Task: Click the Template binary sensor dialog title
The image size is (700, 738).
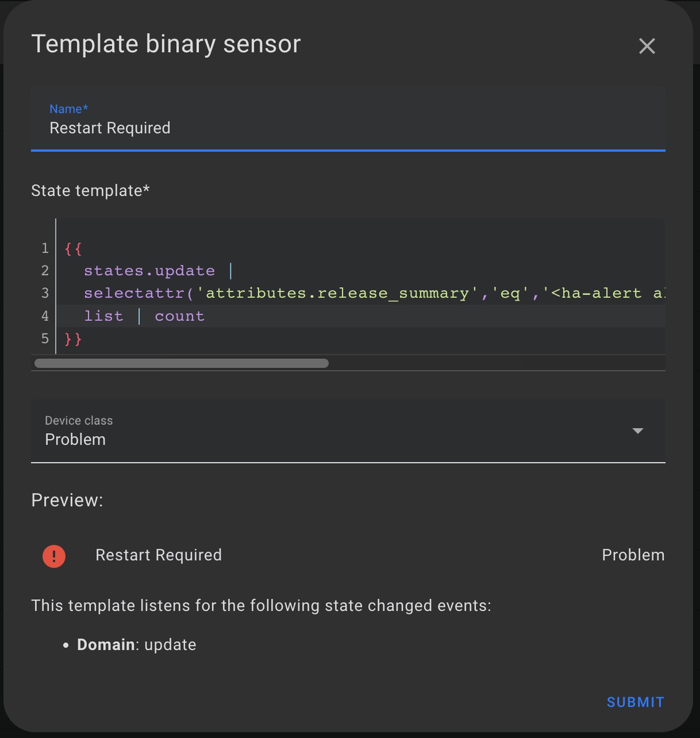Action: pyautogui.click(x=167, y=43)
